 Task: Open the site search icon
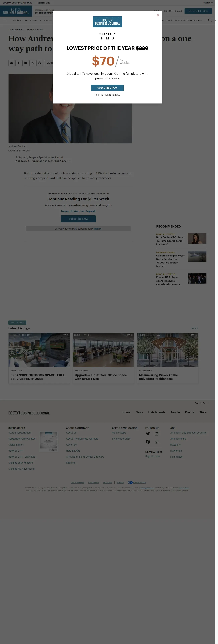tap(210, 20)
